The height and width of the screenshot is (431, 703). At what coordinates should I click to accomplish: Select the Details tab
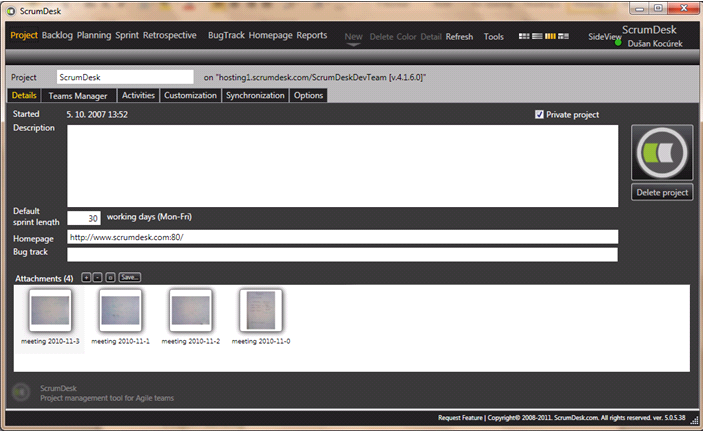[x=24, y=96]
